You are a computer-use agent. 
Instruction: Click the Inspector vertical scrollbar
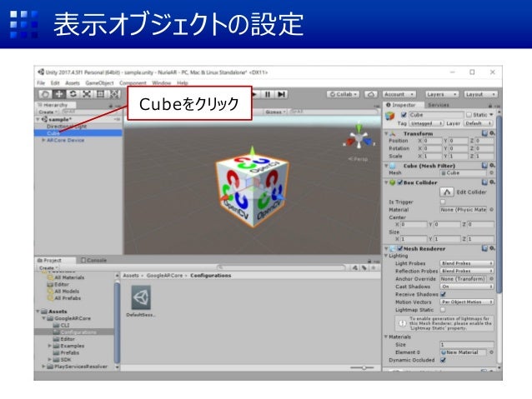click(x=499, y=203)
